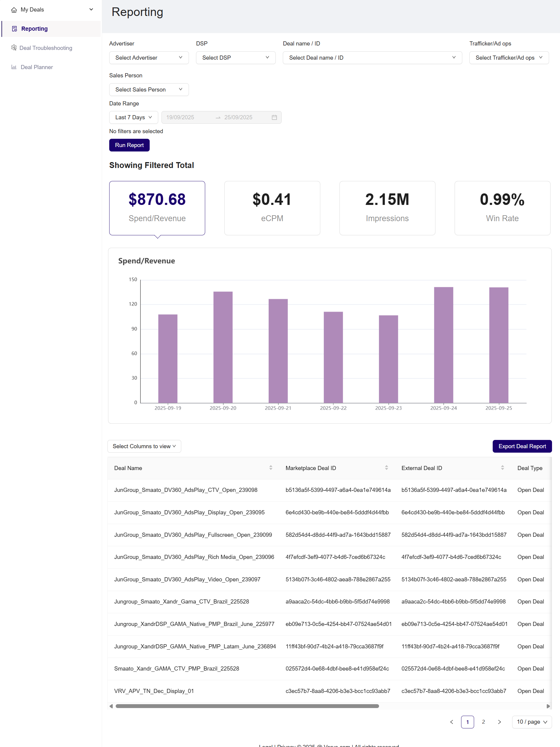Sort the External Deal ID column
The height and width of the screenshot is (747, 560).
502,468
